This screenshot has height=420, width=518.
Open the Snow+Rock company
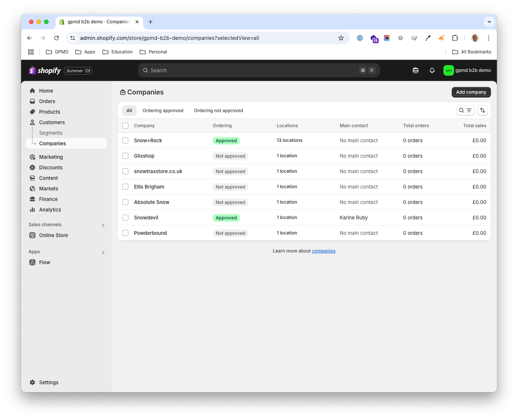[x=148, y=140]
